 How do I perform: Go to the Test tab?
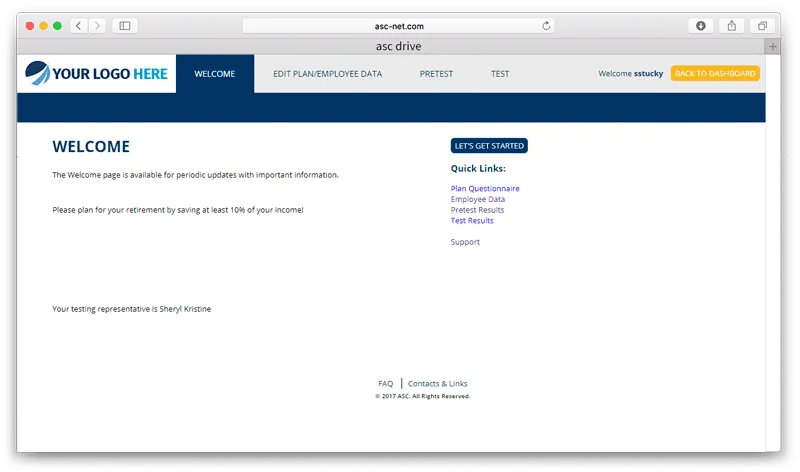coord(500,74)
